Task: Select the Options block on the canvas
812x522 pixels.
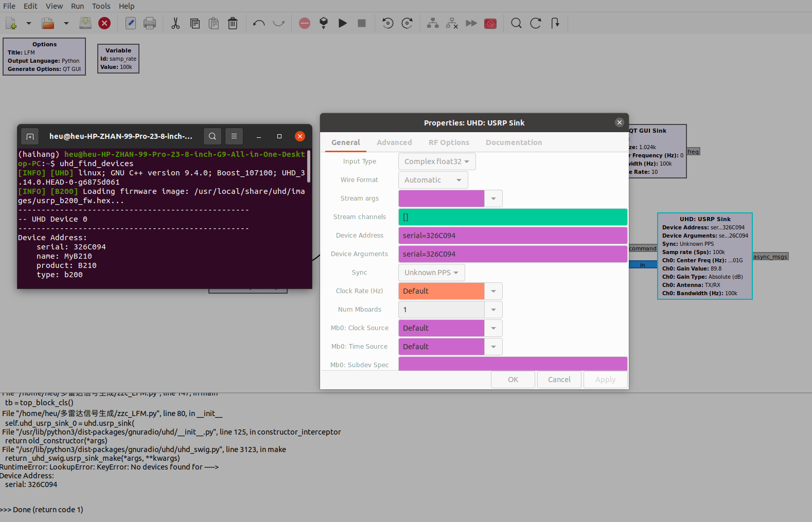Action: tap(44, 57)
